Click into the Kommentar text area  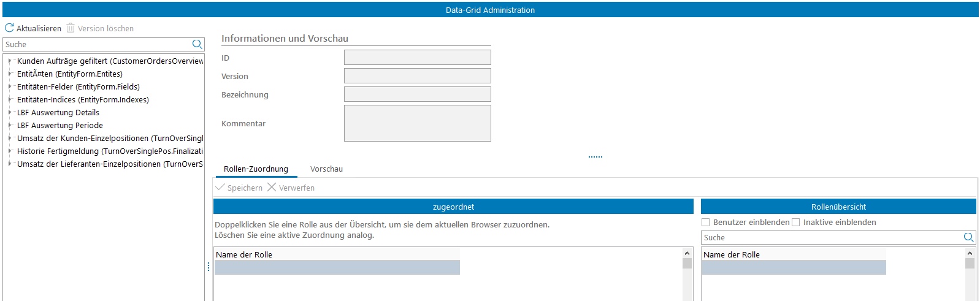(x=417, y=123)
